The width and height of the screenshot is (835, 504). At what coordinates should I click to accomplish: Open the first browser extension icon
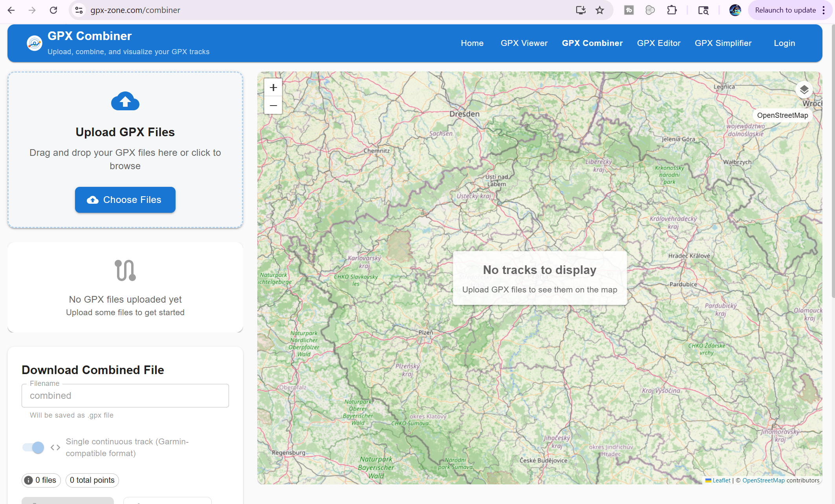click(x=629, y=10)
